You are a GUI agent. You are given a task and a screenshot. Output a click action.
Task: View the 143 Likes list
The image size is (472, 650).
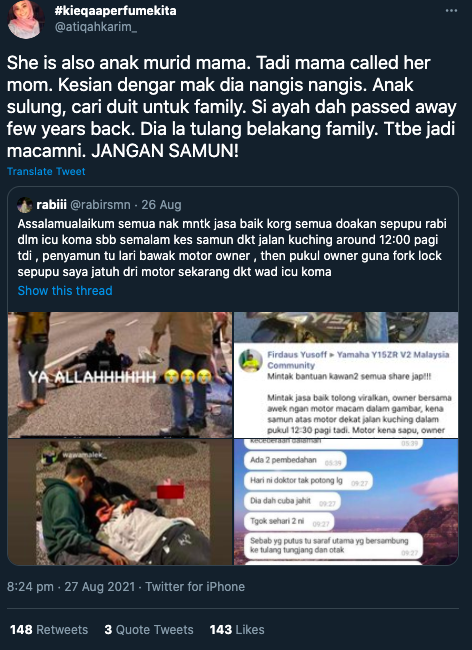click(x=237, y=630)
